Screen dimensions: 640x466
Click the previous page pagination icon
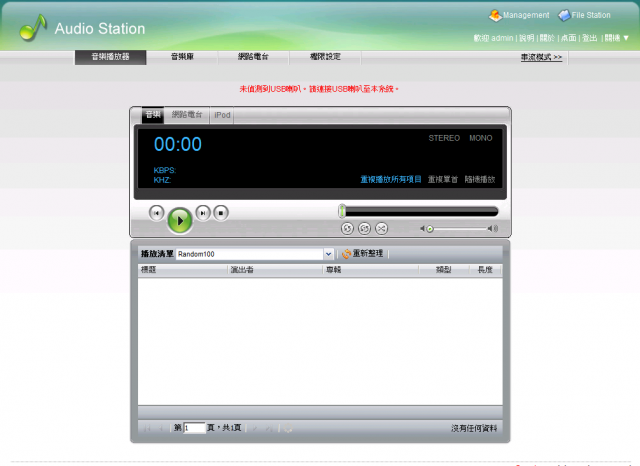(x=161, y=428)
